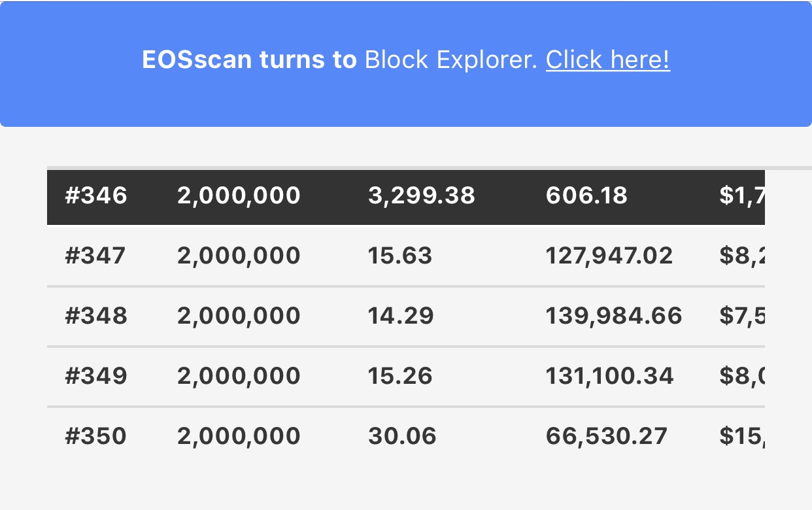Screen dimensions: 812x510
Task: Click the 3,299.38 value
Action: click(422, 195)
